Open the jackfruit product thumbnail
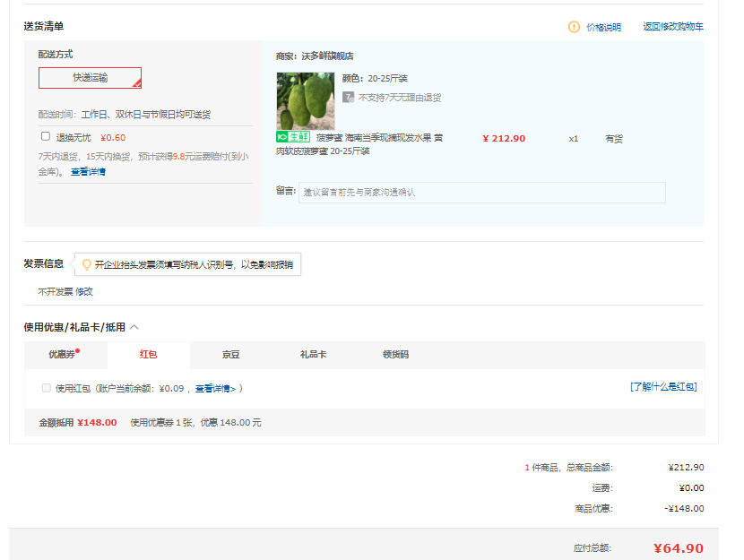The height and width of the screenshot is (560, 744). point(306,101)
